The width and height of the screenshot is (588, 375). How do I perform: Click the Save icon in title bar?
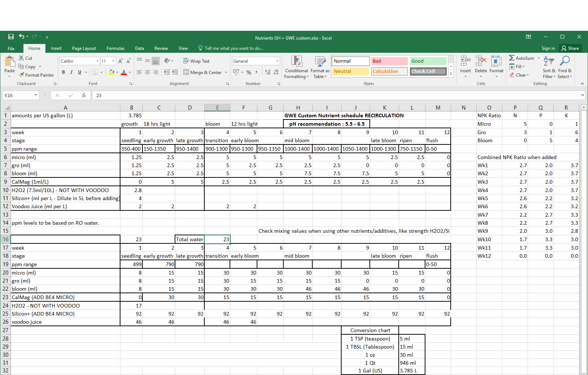click(11, 37)
